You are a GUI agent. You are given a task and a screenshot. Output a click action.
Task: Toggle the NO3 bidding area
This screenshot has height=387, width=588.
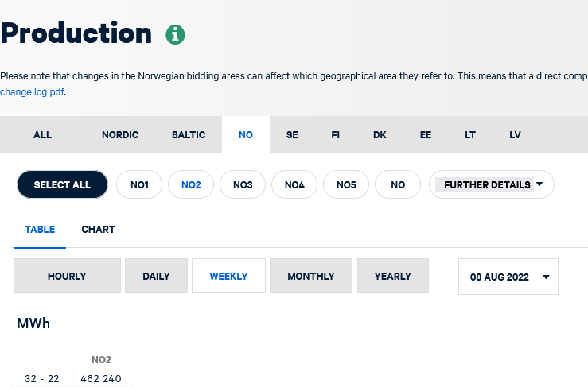pyautogui.click(x=243, y=184)
